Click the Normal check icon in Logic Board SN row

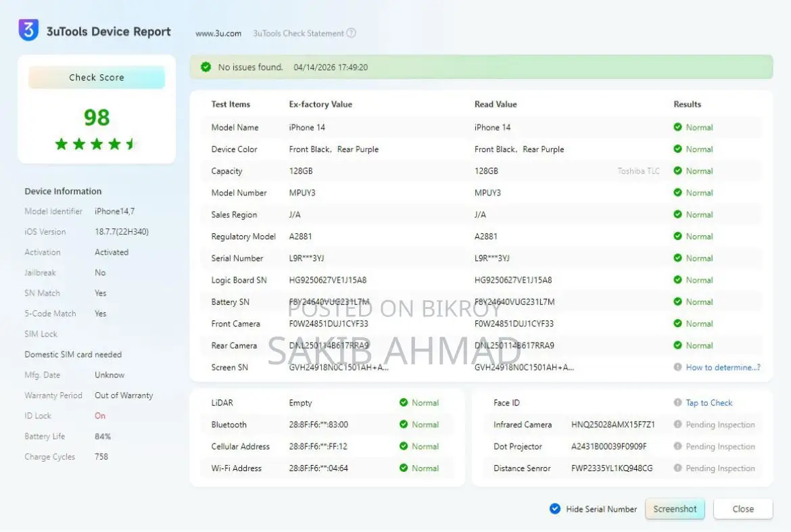677,280
